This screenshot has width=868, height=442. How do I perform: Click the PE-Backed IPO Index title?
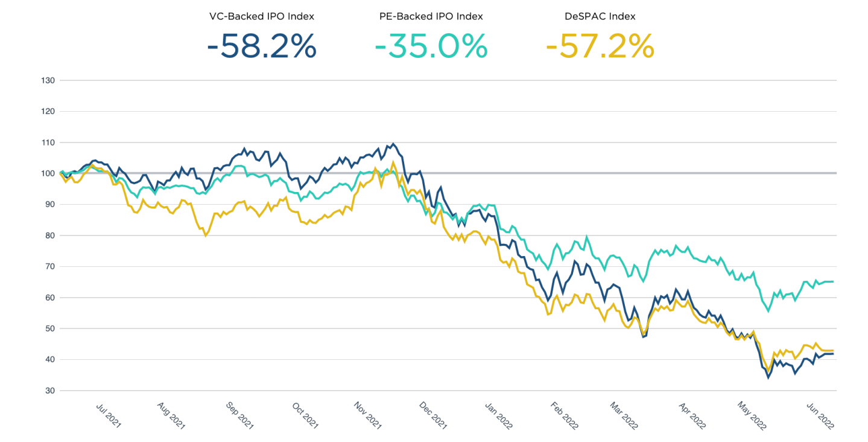431,16
